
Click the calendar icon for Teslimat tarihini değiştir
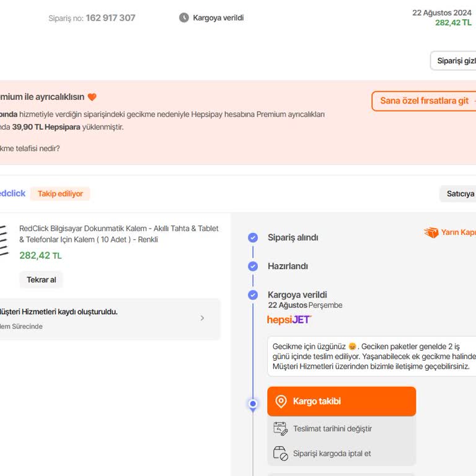click(280, 429)
